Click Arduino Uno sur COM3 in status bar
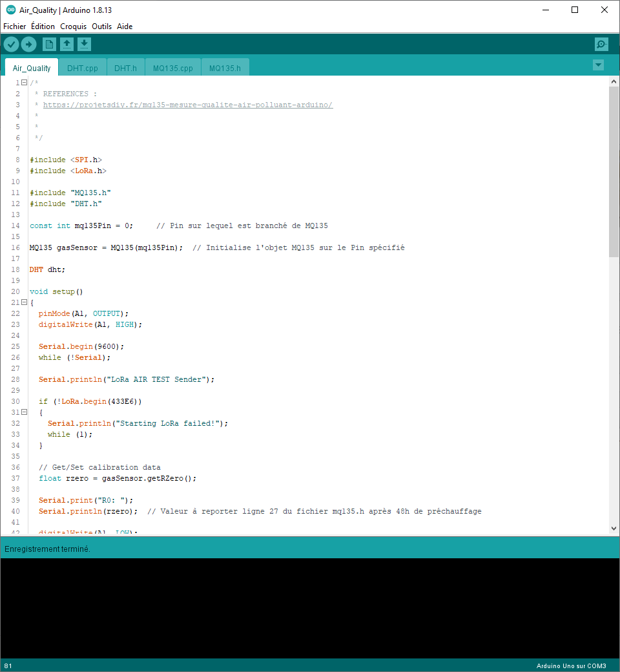This screenshot has width=620, height=672. tap(570, 666)
